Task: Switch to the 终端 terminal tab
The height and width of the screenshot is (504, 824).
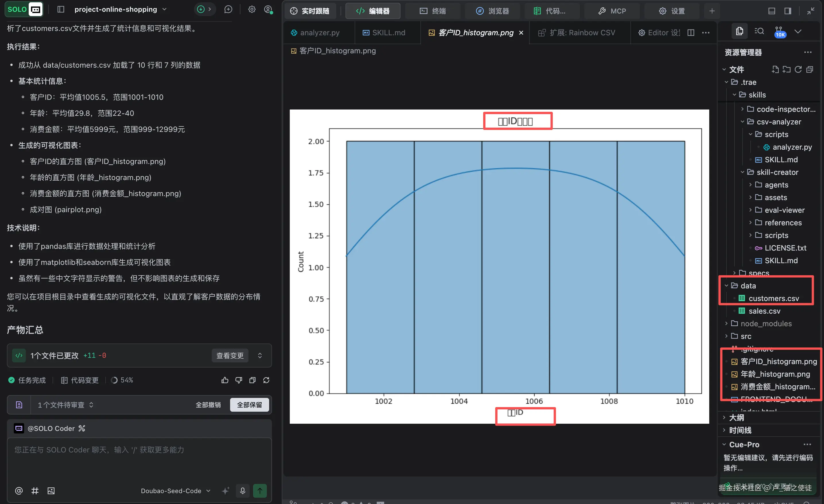Action: click(432, 11)
